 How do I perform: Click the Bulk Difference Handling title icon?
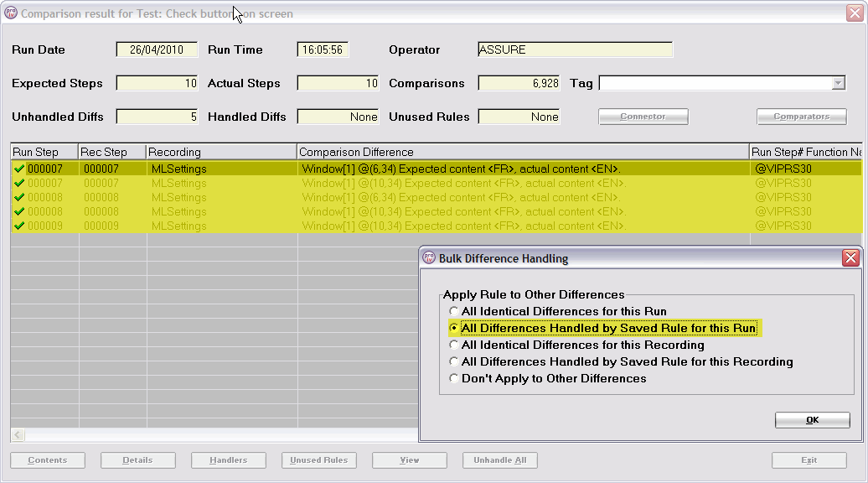click(x=429, y=257)
